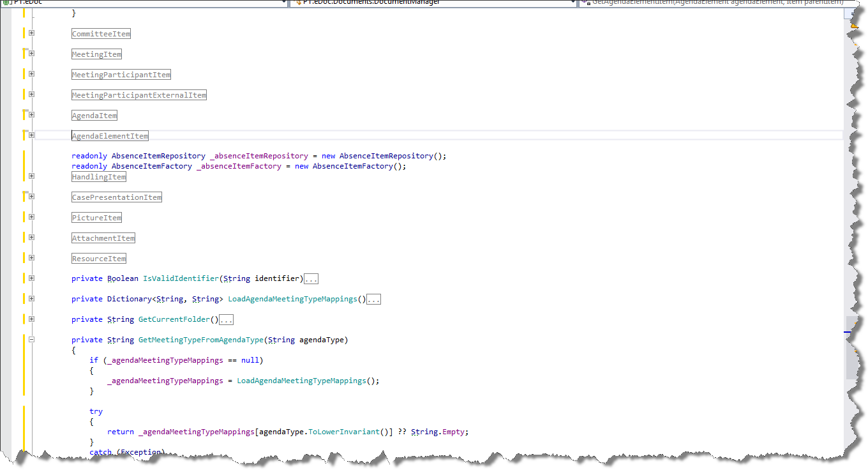Click the plus icon beside CasePresentationItem

[31, 197]
